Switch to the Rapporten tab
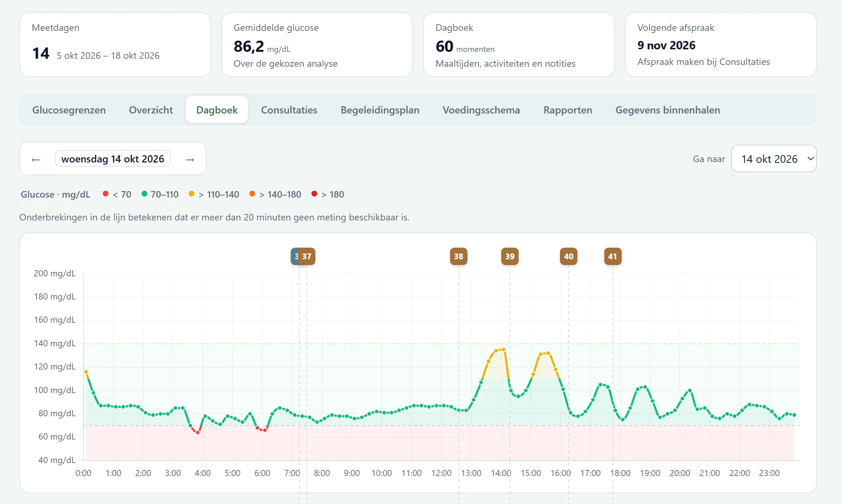The height and width of the screenshot is (504, 842). coord(568,110)
